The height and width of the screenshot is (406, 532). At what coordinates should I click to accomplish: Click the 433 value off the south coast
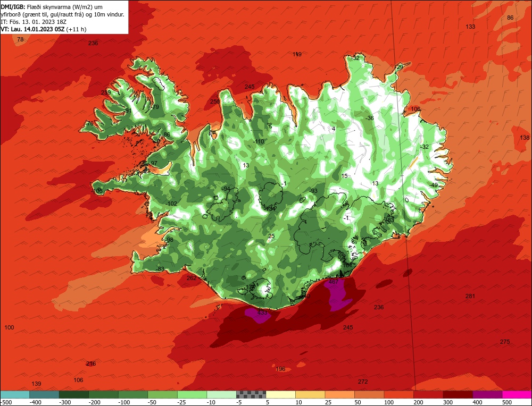coord(262,312)
